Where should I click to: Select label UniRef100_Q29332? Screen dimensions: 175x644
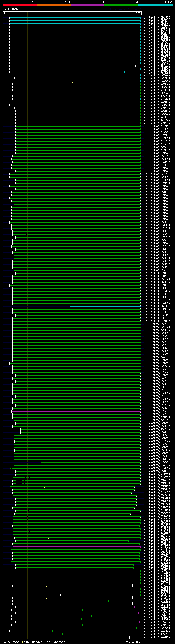[157, 631]
